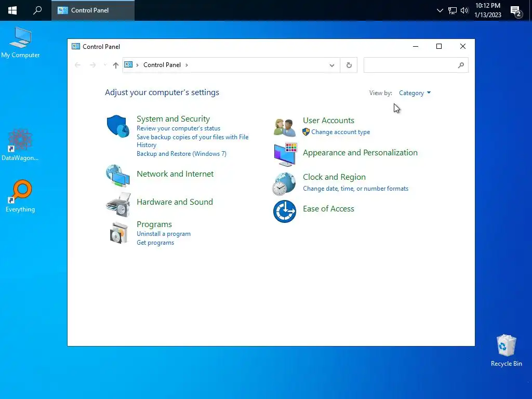Maximize the Control Panel window
This screenshot has width=532, height=399.
point(438,46)
